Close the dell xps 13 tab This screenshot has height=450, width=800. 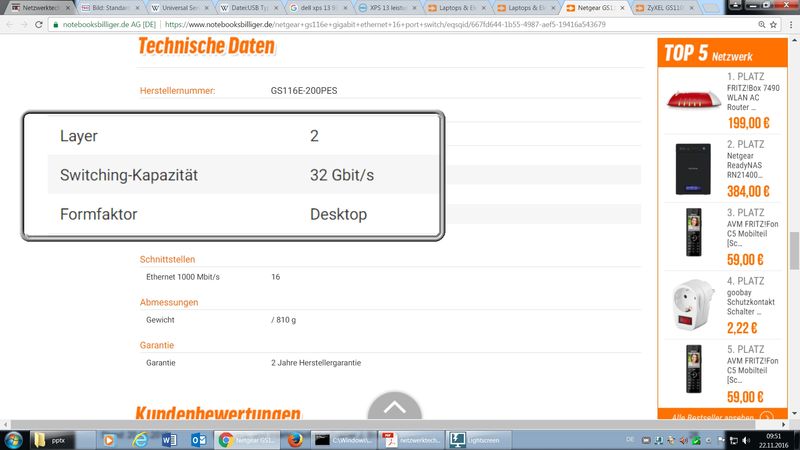point(345,8)
